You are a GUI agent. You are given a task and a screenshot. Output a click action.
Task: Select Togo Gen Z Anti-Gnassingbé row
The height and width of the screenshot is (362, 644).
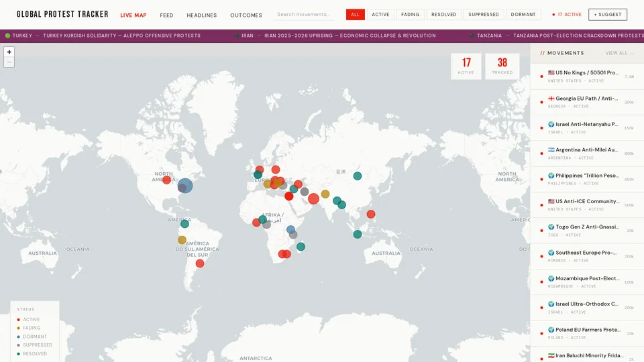click(587, 231)
